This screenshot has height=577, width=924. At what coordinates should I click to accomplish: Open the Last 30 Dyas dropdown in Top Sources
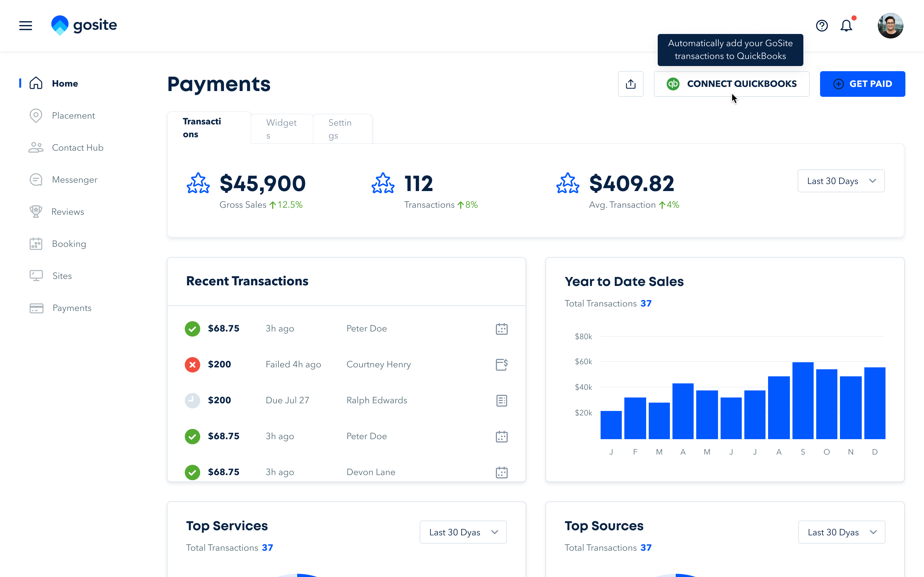[841, 532]
